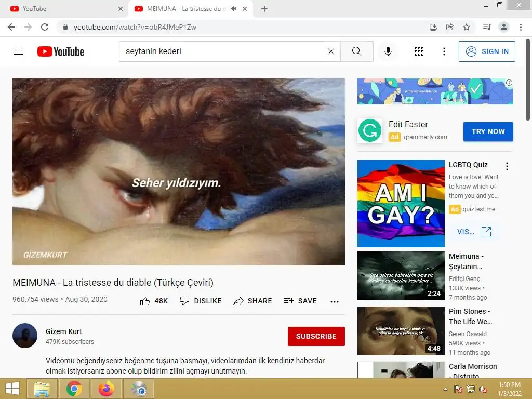
Task: Open more actions ellipsis below the video
Action: pos(335,302)
